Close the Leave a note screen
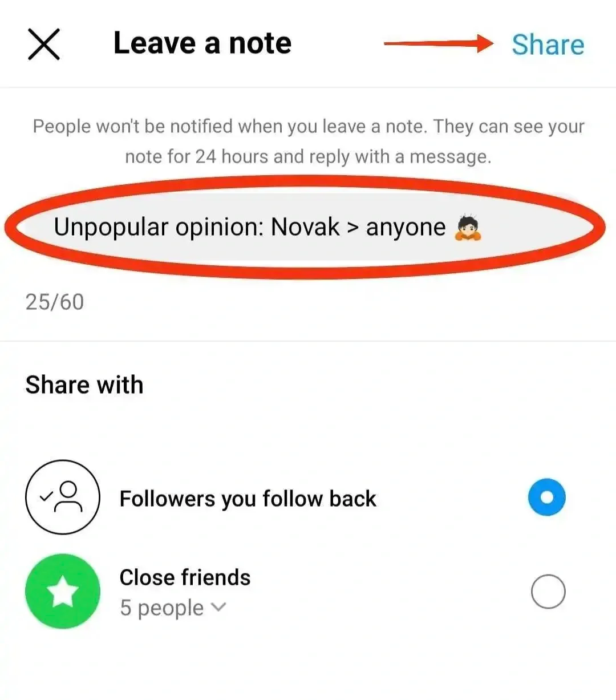This screenshot has height=700, width=616. [44, 44]
